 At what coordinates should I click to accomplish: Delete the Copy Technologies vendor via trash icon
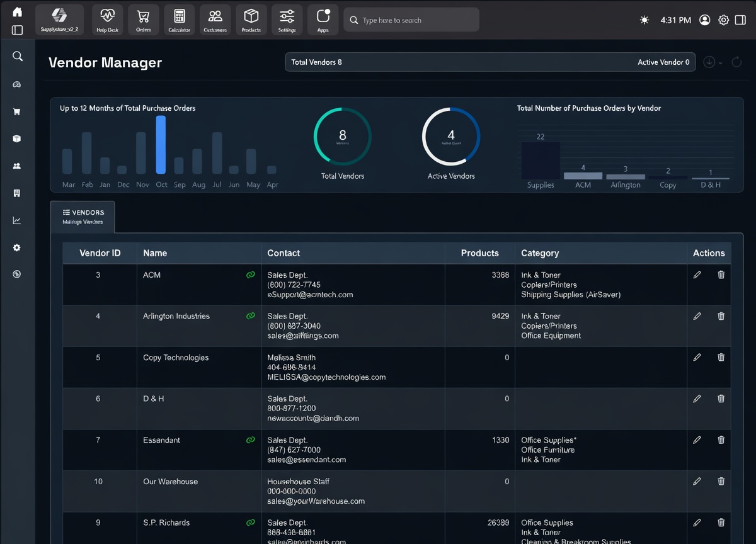[721, 358]
